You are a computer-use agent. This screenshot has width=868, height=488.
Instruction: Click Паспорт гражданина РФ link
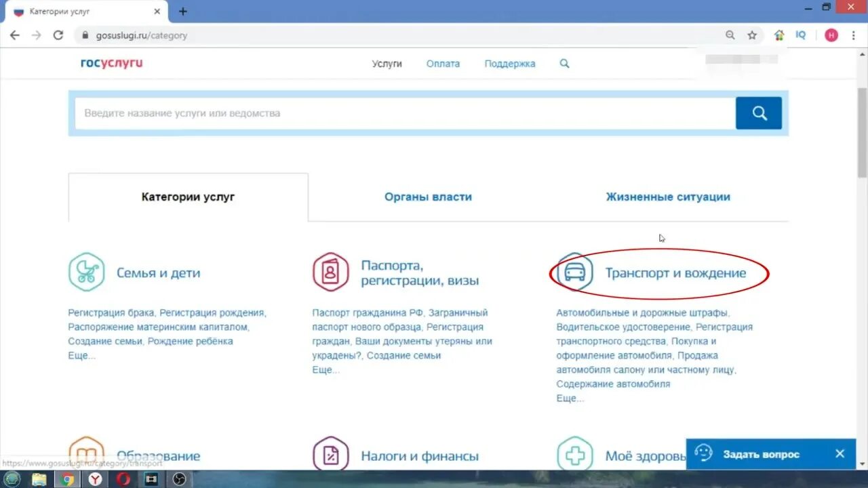pyautogui.click(x=368, y=312)
